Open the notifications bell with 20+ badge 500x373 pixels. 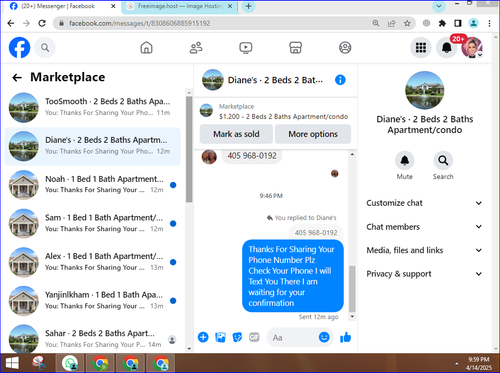point(447,48)
